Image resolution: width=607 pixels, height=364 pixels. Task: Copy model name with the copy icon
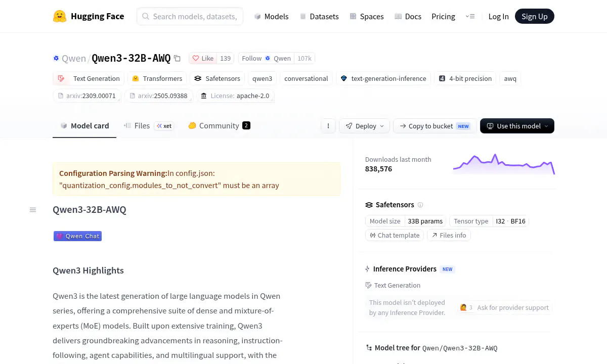[177, 58]
